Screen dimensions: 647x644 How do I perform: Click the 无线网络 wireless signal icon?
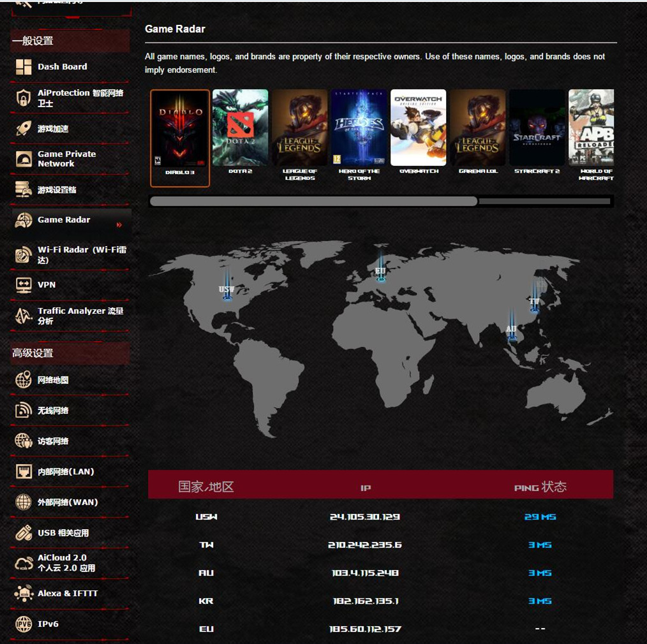pyautogui.click(x=24, y=410)
